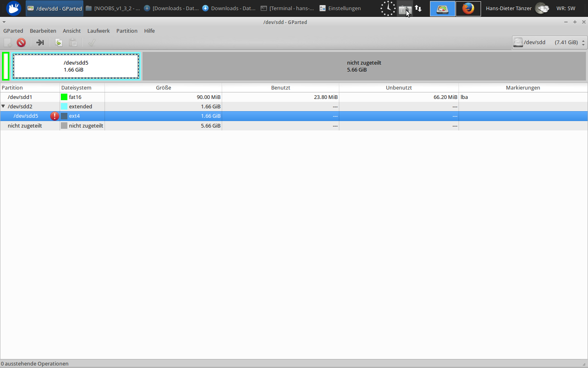Click the 90.00 MiB size cell
588x368 pixels.
[209, 97]
